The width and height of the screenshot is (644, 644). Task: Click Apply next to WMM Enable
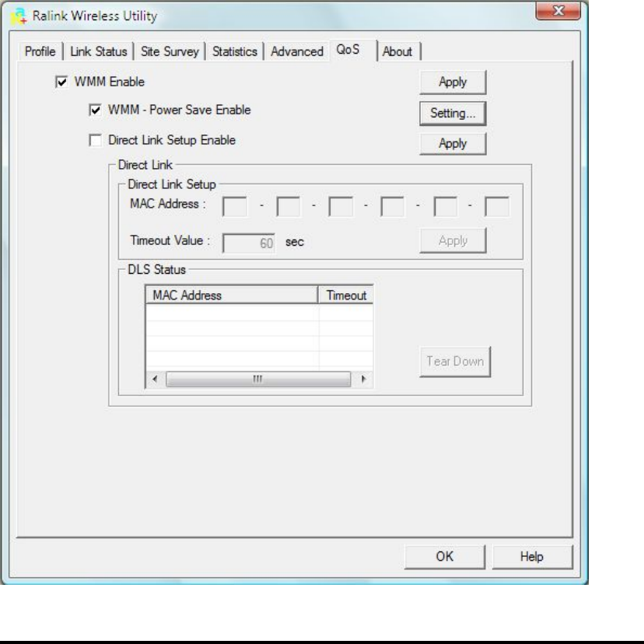point(453,82)
